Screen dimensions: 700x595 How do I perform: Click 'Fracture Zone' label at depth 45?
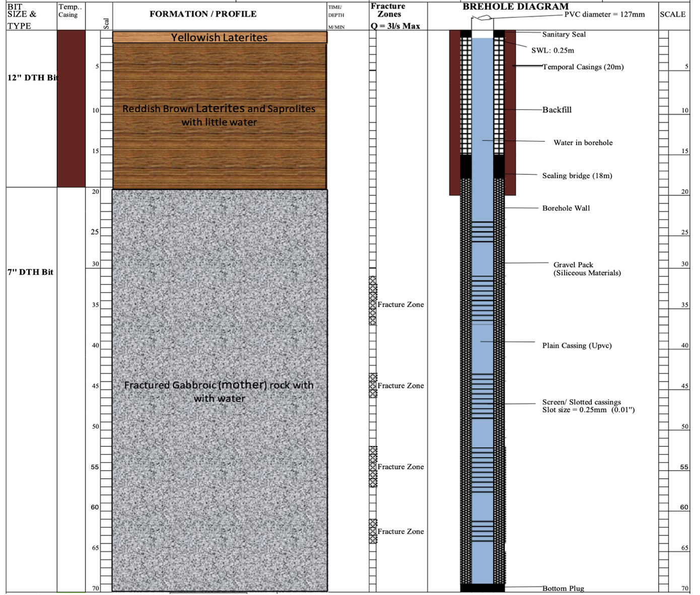point(400,386)
